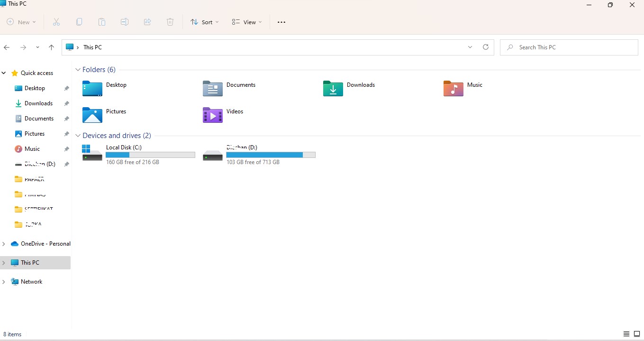
Task: Open the See more ellipsis menu
Action: (x=281, y=22)
